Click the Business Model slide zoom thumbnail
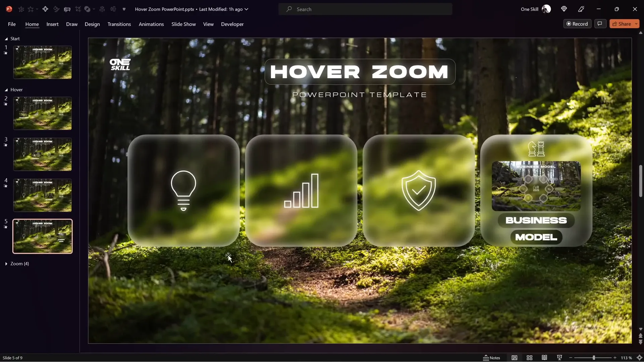This screenshot has width=644, height=362. 536,186
